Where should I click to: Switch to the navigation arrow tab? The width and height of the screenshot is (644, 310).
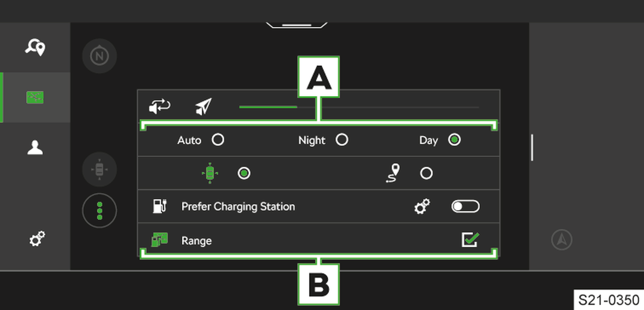pos(203,107)
